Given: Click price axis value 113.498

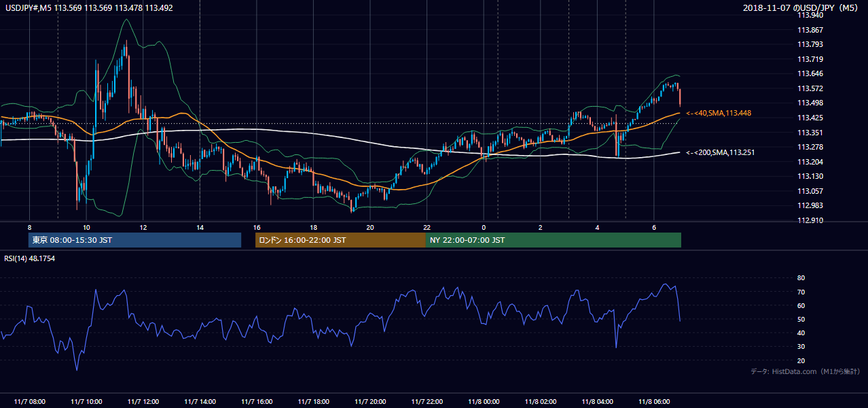Looking at the screenshot, I should pyautogui.click(x=810, y=103).
